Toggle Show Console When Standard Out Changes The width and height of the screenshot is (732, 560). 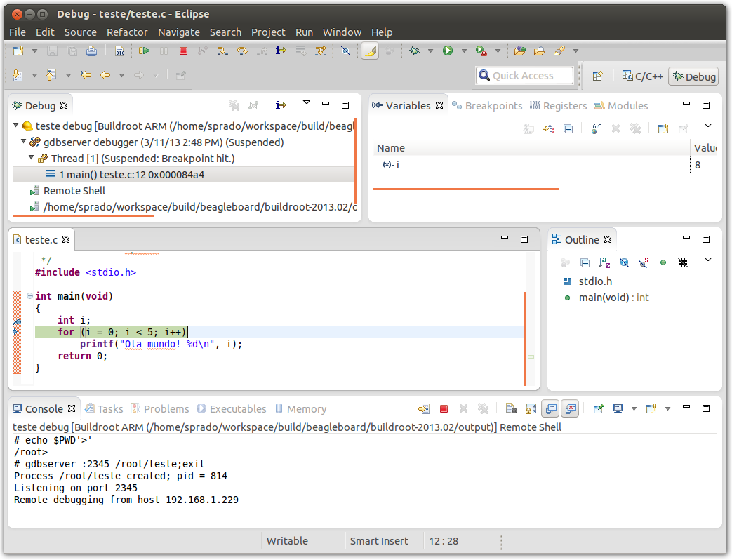point(551,409)
